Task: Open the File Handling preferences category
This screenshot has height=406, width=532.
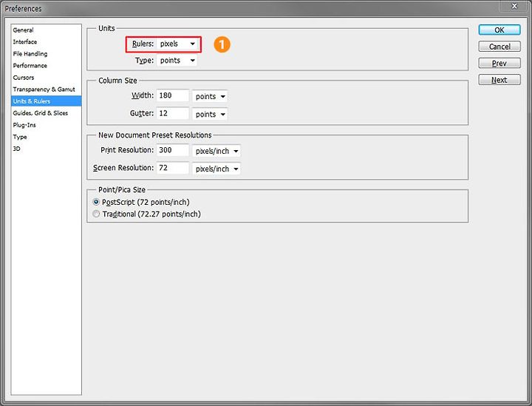Action: tap(46, 54)
